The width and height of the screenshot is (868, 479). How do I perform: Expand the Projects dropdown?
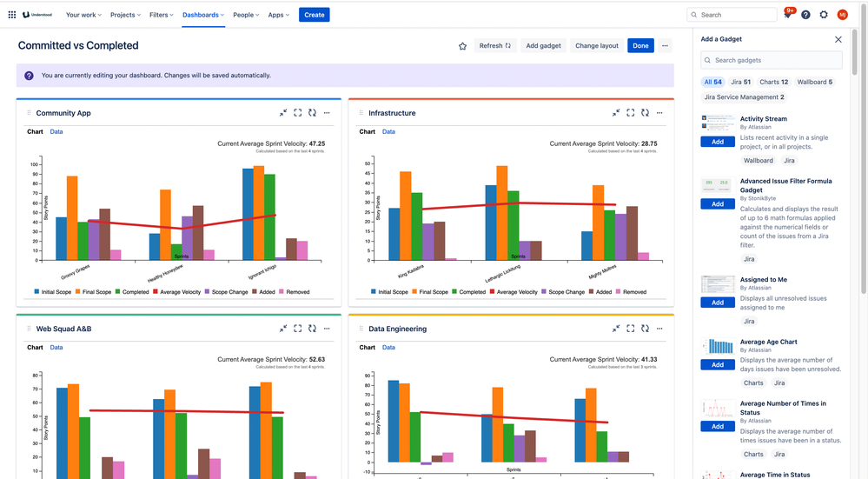pos(125,15)
